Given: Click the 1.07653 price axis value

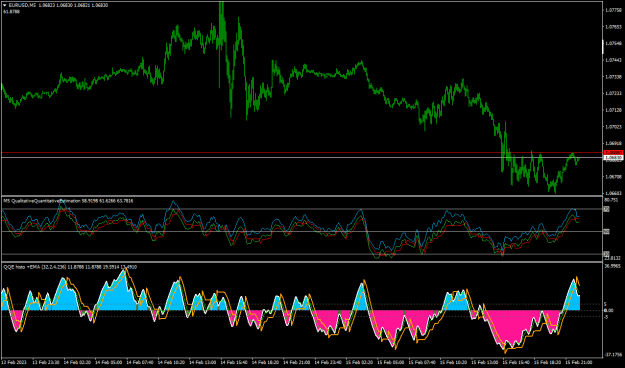Looking at the screenshot, I should tap(613, 27).
